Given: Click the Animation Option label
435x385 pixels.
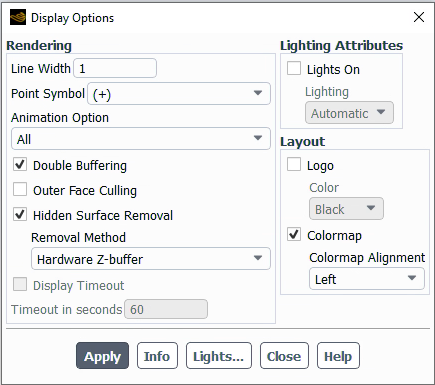Looking at the screenshot, I should click(x=60, y=118).
